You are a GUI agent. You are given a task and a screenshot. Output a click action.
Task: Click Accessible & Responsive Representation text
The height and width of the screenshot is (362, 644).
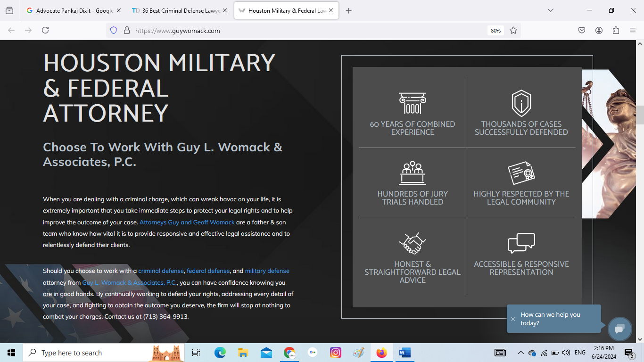click(x=521, y=268)
